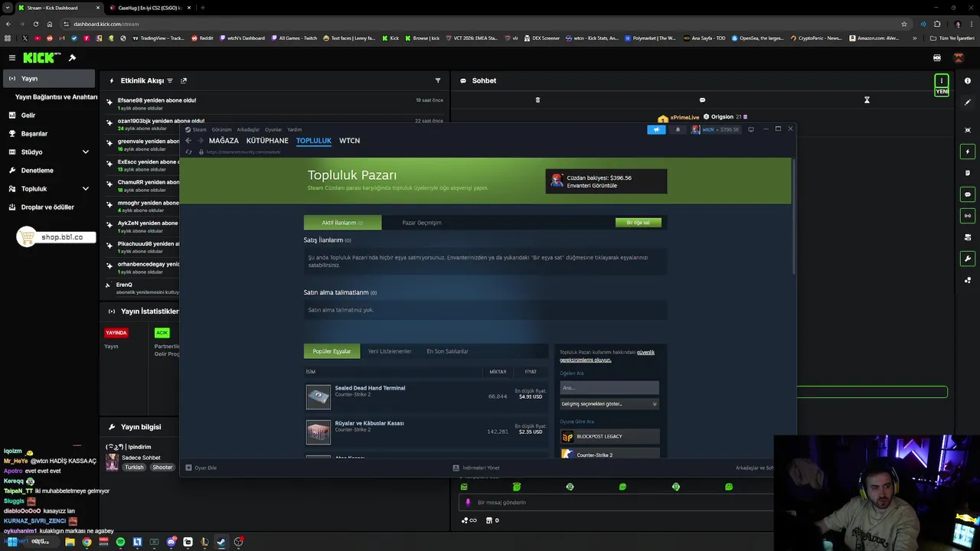Viewport: 980px width, 551px height.
Task: Open Chrome from the taskbar
Action: pyautogui.click(x=87, y=542)
